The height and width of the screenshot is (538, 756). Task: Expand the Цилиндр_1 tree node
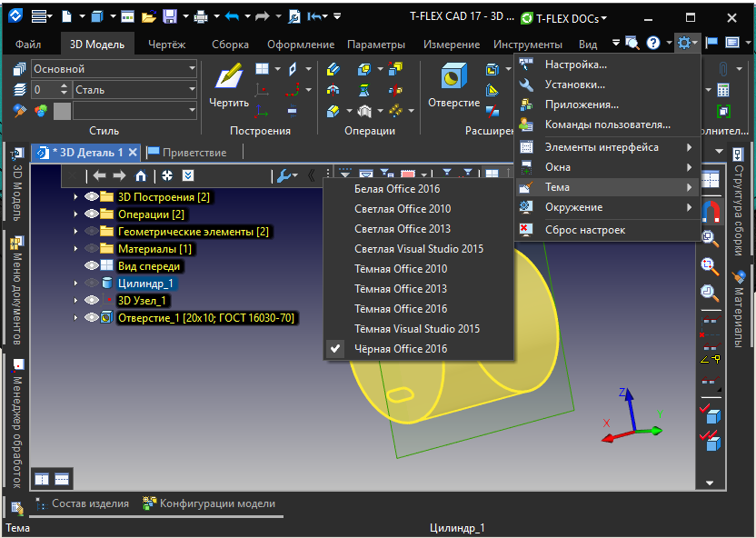75,283
